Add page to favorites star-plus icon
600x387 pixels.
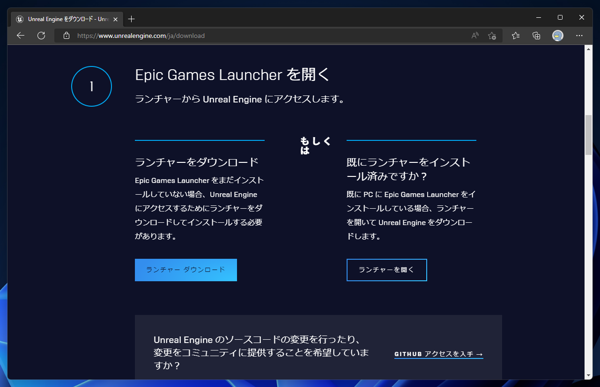tap(492, 36)
